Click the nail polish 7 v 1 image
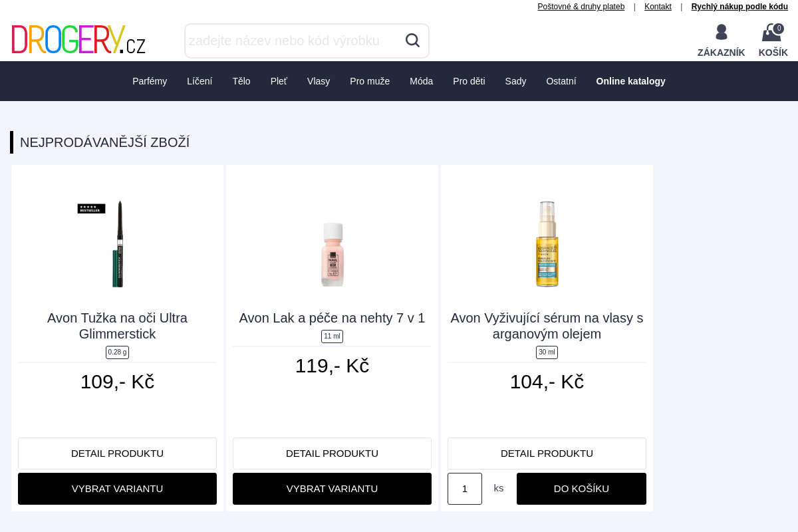Image resolution: width=798 pixels, height=532 pixels. 332,254
